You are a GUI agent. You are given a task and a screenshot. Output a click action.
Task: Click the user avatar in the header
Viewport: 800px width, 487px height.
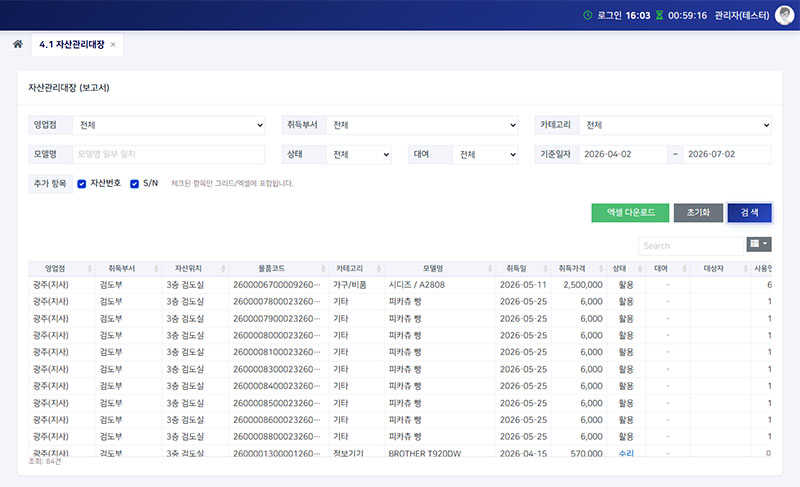[784, 15]
